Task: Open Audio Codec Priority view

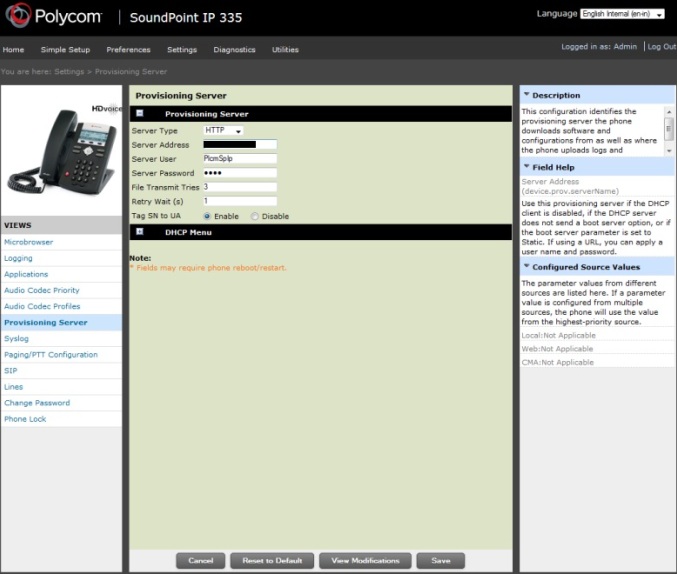Action: tap(42, 290)
